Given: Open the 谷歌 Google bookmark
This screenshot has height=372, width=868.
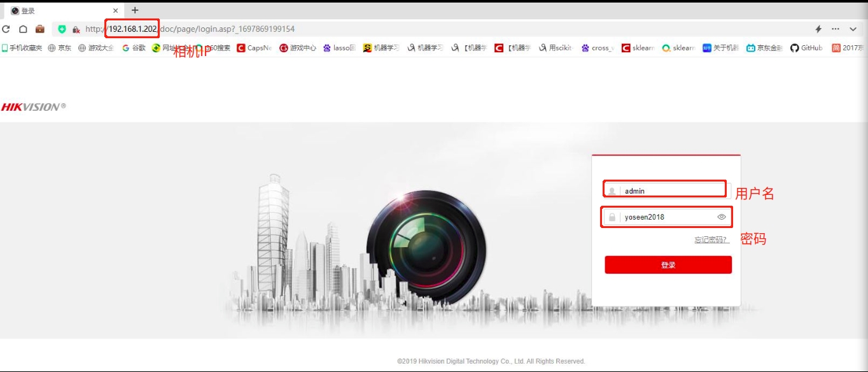Looking at the screenshot, I should 134,48.
